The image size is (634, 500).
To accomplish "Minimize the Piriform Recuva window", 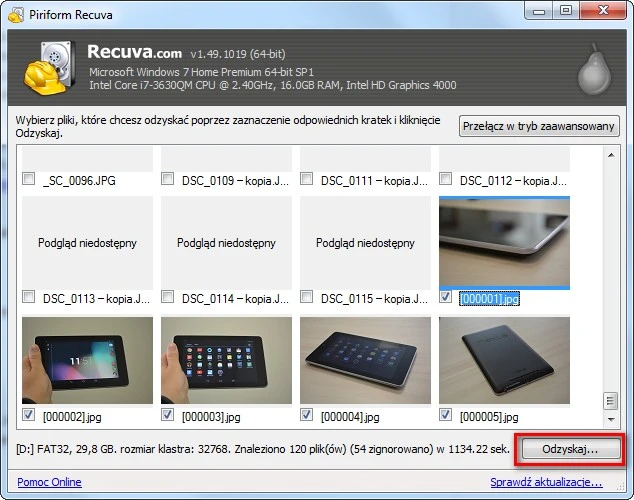I will tap(539, 11).
